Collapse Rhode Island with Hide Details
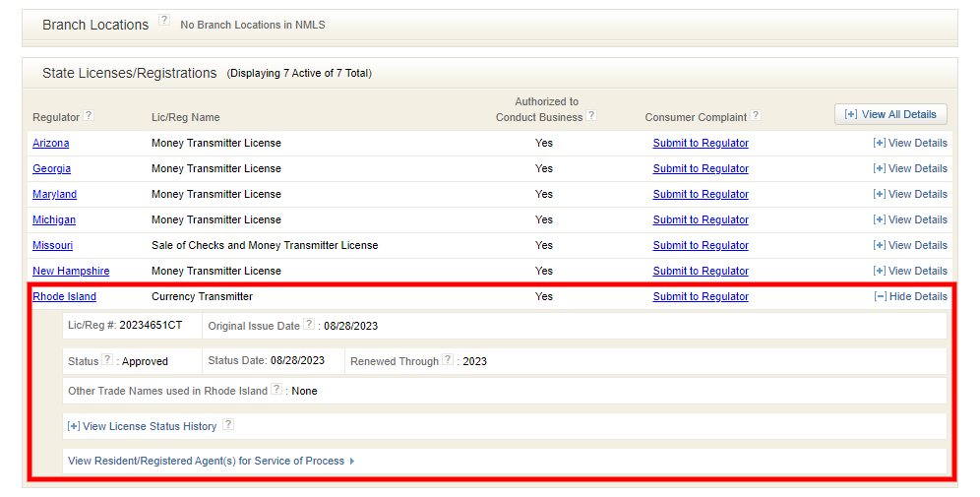The height and width of the screenshot is (497, 980). click(x=910, y=296)
